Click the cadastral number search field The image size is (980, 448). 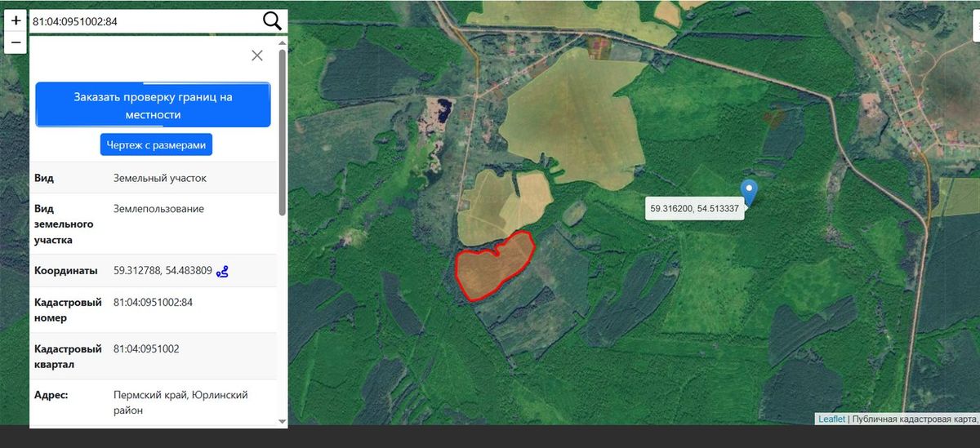click(144, 21)
